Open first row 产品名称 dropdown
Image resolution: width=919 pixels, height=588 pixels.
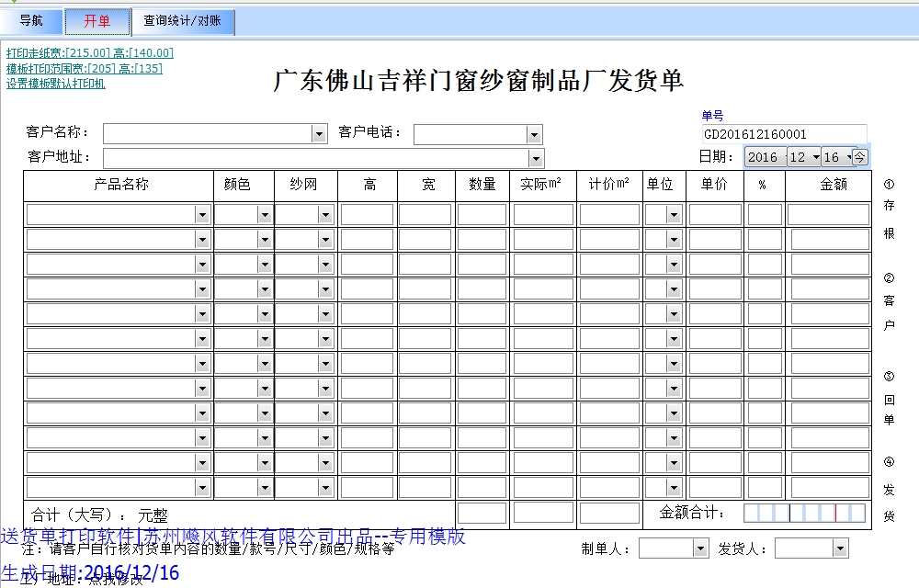point(202,215)
